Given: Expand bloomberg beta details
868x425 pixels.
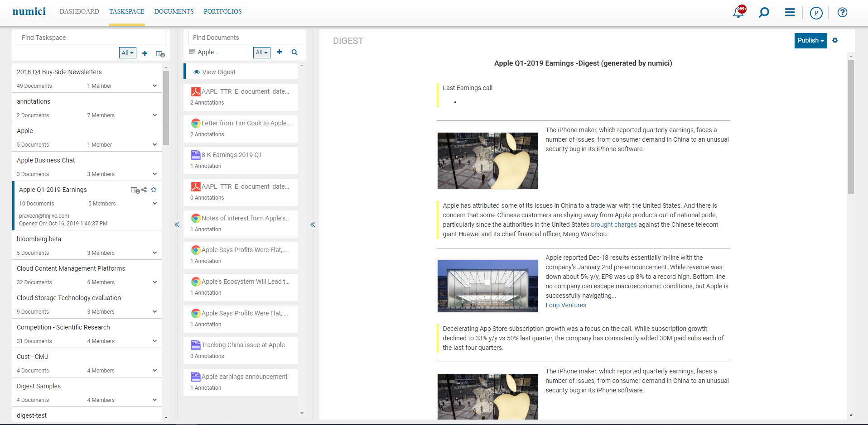Looking at the screenshot, I should coord(154,253).
